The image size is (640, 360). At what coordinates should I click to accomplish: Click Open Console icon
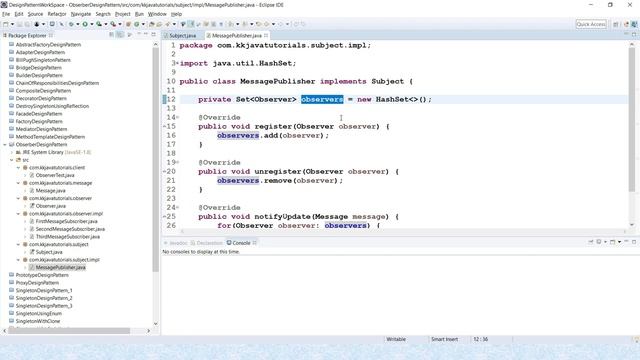[x=612, y=242]
